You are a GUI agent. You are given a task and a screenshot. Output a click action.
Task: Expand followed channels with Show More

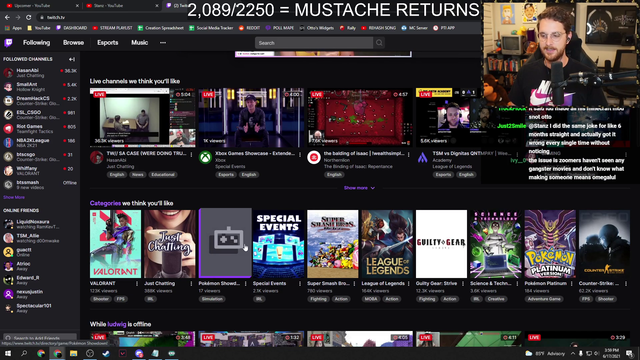(x=14, y=197)
